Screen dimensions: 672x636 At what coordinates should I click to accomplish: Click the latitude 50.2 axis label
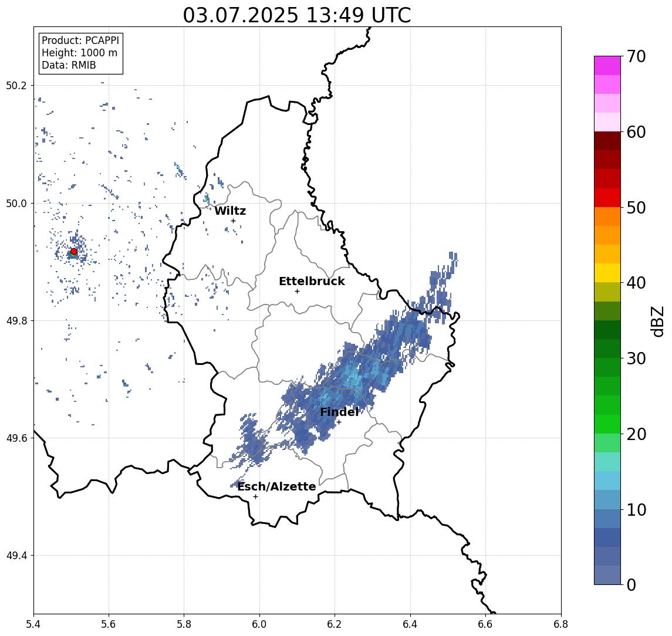[x=16, y=85]
